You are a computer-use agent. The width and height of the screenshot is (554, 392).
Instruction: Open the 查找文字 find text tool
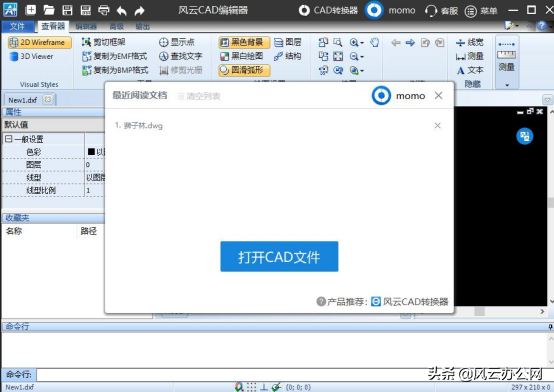click(181, 56)
